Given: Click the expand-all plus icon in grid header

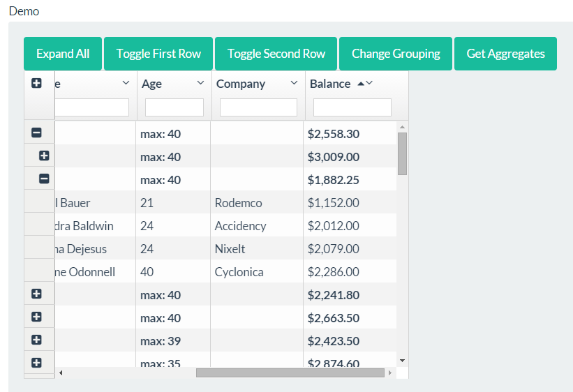Looking at the screenshot, I should point(37,83).
